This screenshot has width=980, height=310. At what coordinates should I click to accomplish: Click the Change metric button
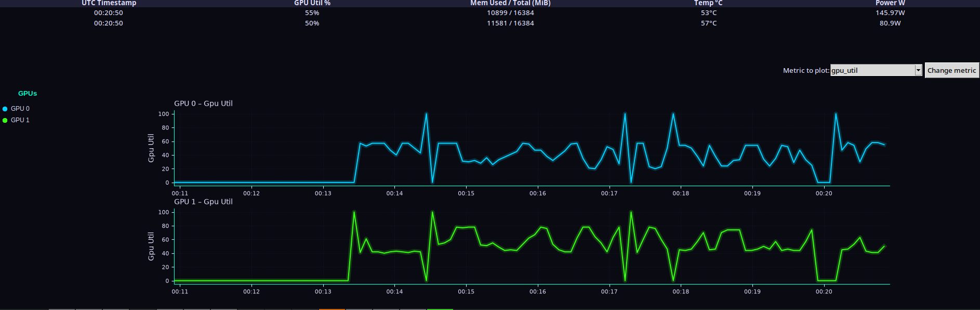(x=952, y=70)
